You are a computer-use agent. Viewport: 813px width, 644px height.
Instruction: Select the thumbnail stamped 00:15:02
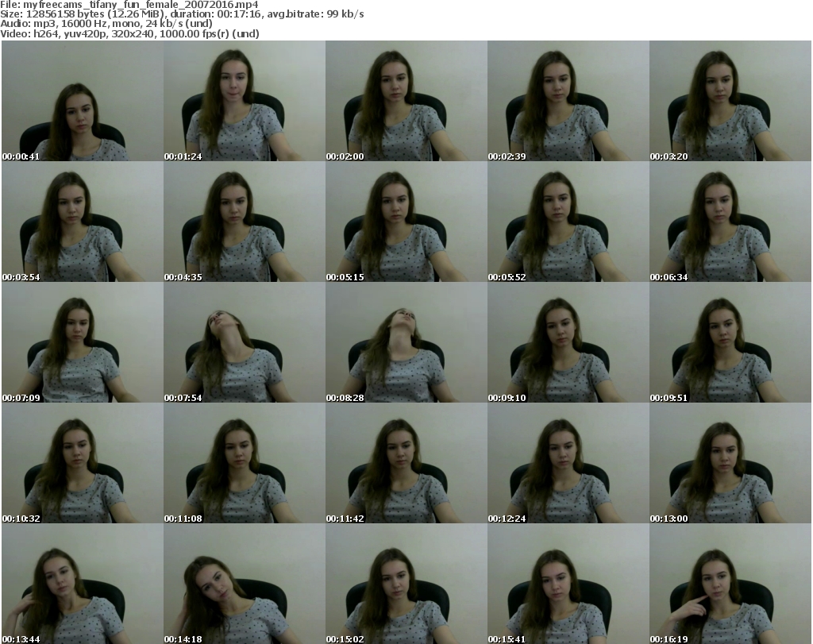point(406,584)
